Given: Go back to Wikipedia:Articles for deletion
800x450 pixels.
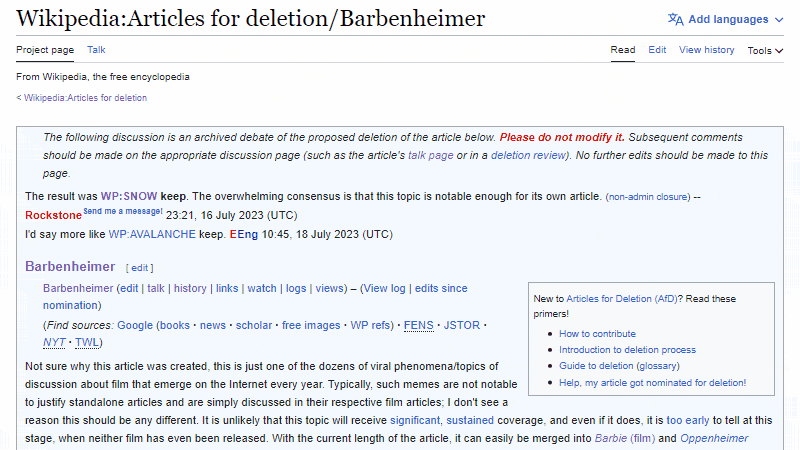Looking at the screenshot, I should point(84,98).
